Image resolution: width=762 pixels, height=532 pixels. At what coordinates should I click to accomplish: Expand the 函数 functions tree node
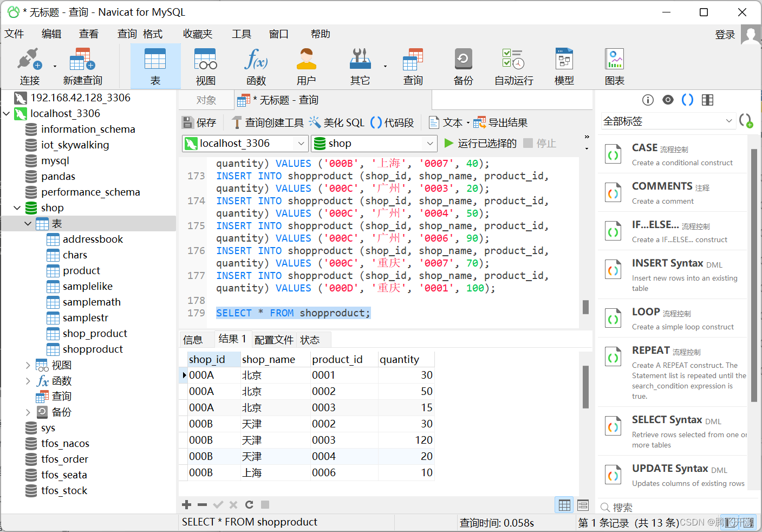click(x=28, y=381)
